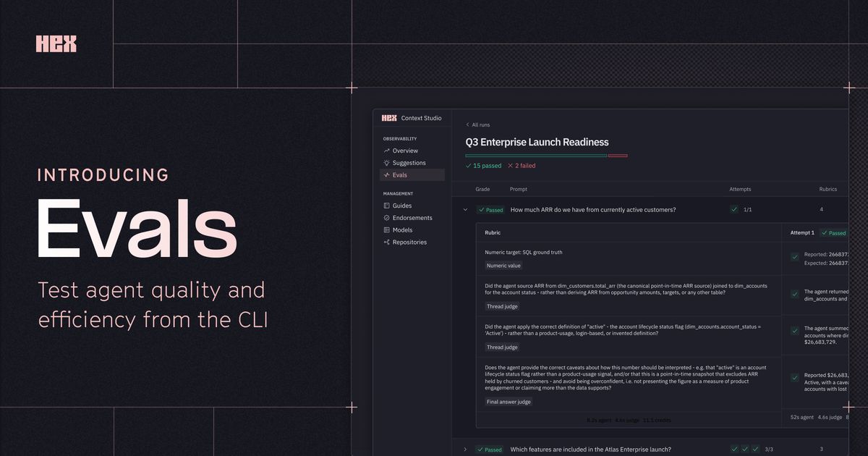Screen dimensions: 868x456
Task: Open Guides under Management
Action: (x=412, y=206)
